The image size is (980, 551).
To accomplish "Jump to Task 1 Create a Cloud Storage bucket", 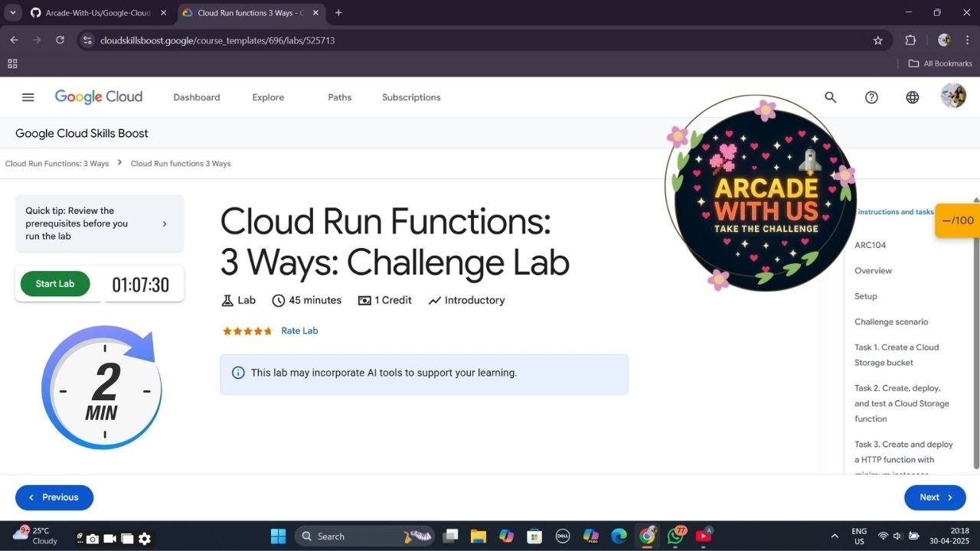I will click(x=897, y=355).
